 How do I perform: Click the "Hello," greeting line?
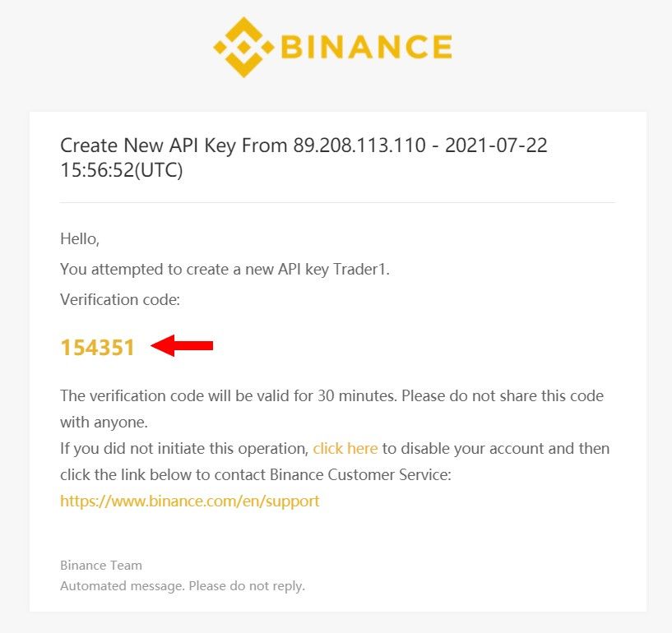[x=80, y=239]
